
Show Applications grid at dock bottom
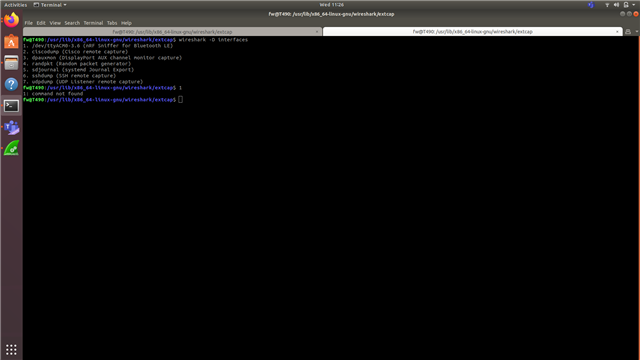[x=11, y=349]
